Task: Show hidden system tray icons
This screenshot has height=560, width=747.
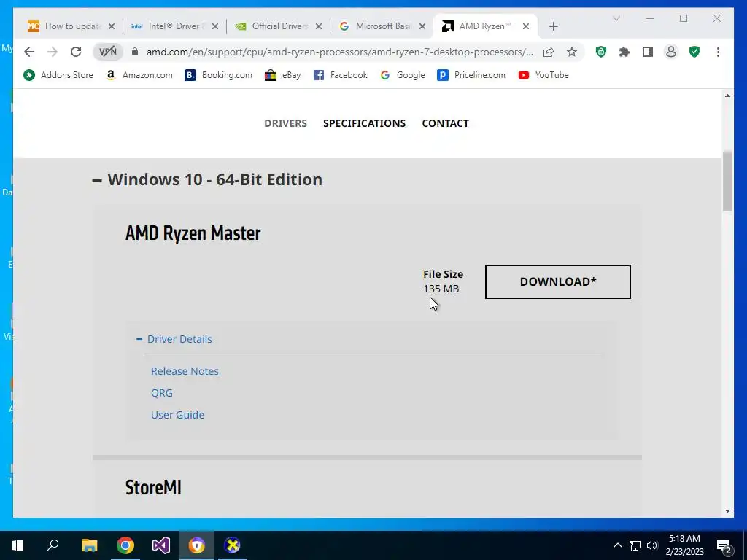Action: pos(617,545)
